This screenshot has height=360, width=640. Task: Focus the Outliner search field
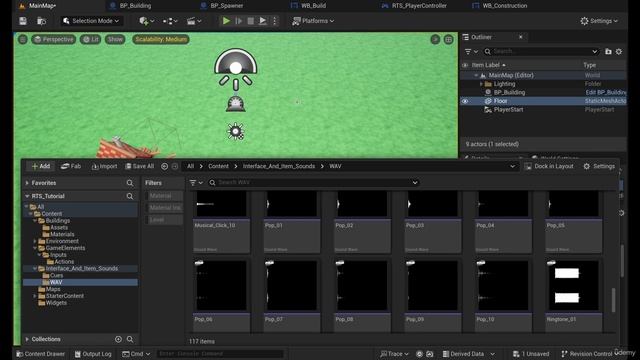541,51
